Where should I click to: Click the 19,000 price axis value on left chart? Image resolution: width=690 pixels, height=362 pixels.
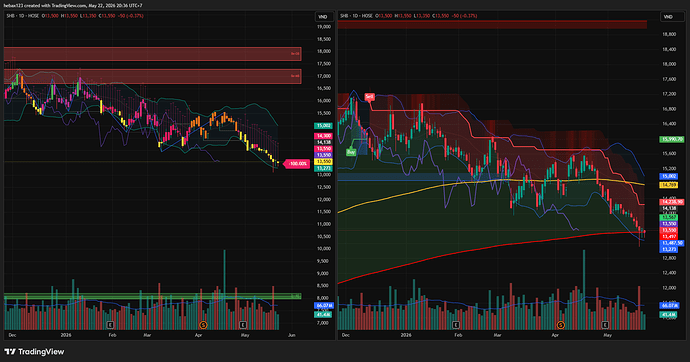click(323, 27)
